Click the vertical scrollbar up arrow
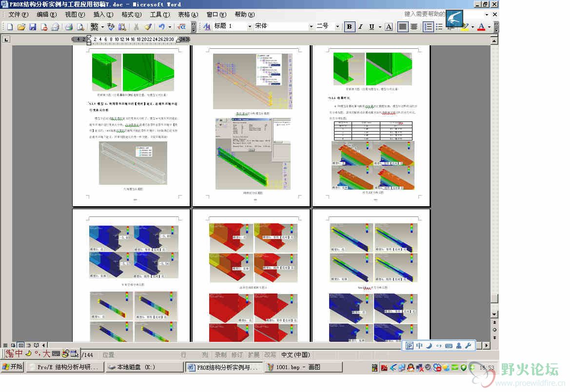 (x=494, y=40)
